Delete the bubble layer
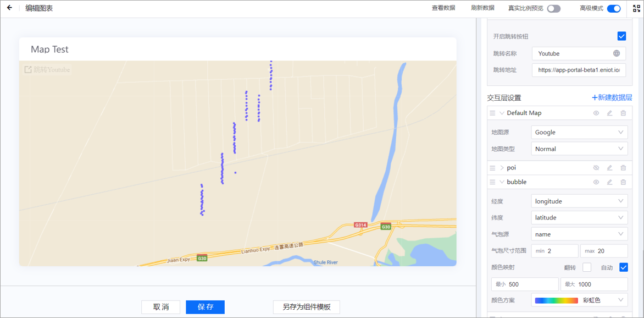644x318 pixels. (x=623, y=182)
